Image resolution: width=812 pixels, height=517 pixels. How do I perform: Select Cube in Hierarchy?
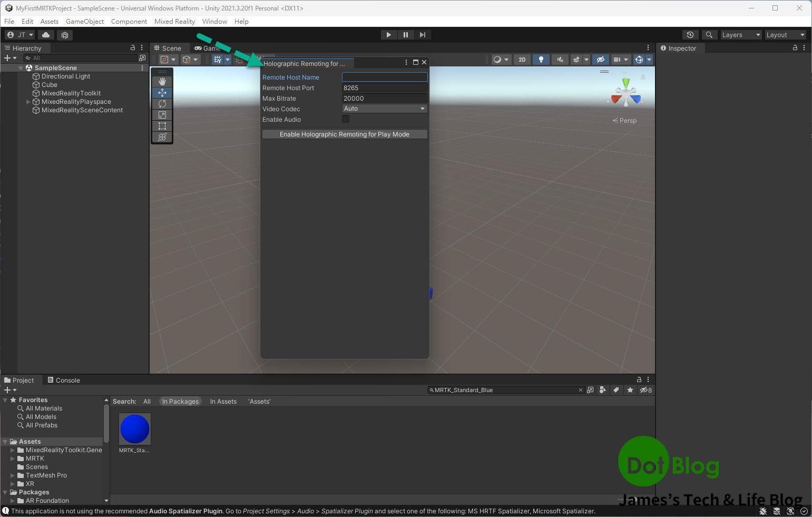click(x=50, y=85)
